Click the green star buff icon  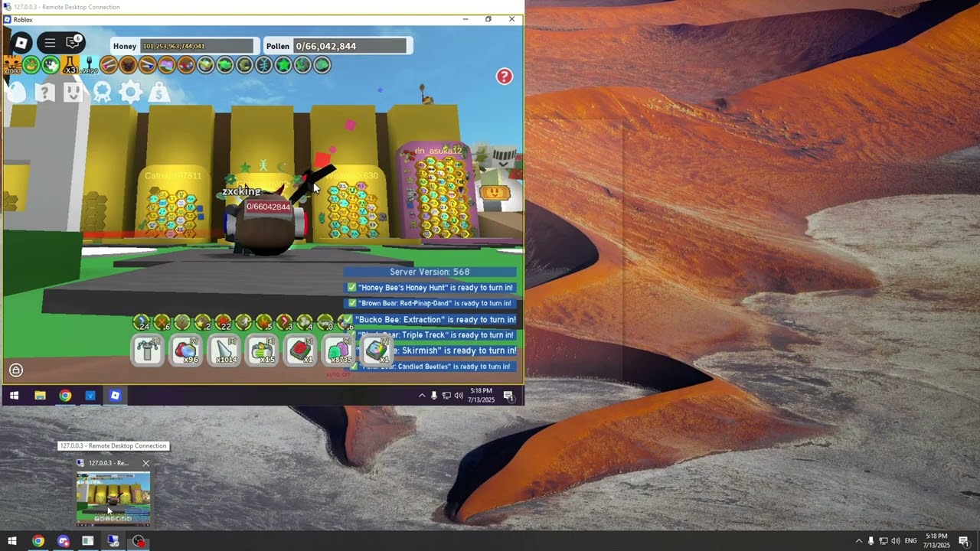click(283, 65)
